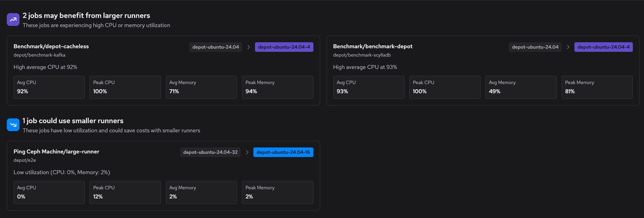Image resolution: width=644 pixels, height=218 pixels.
Task: Click the Peak CPU 12% metric tile
Action: click(125, 192)
